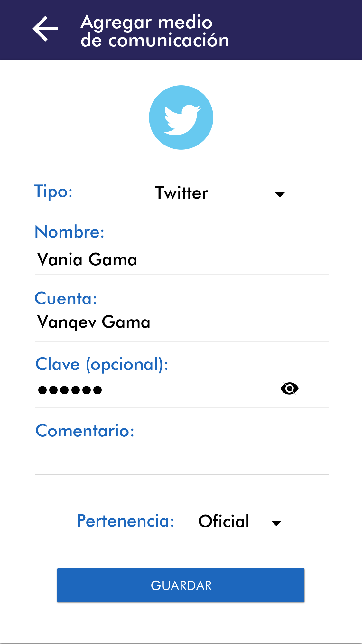
Task: Tap the Comentario label
Action: pyautogui.click(x=85, y=431)
